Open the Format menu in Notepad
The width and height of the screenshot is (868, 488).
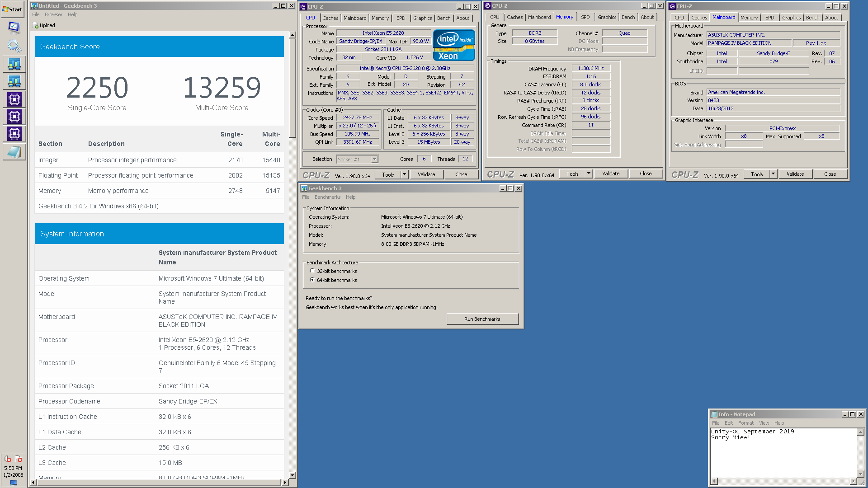(746, 423)
